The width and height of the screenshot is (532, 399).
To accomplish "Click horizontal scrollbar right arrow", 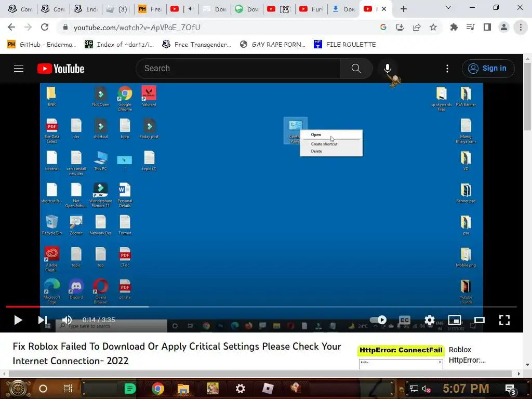I will (519, 374).
